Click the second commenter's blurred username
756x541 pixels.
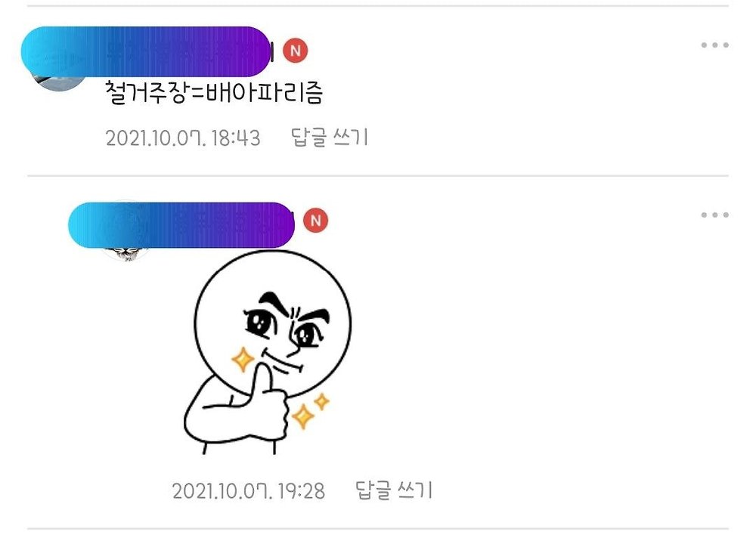pyautogui.click(x=181, y=225)
